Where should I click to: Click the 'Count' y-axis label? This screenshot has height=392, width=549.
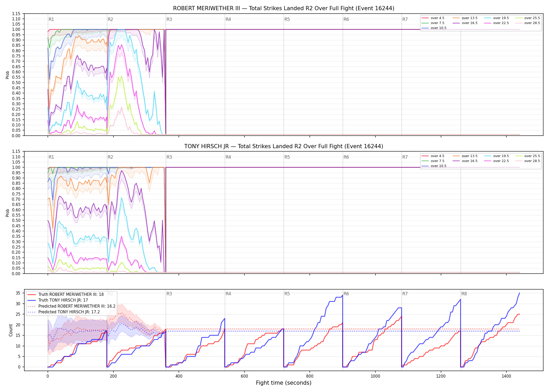[11, 330]
